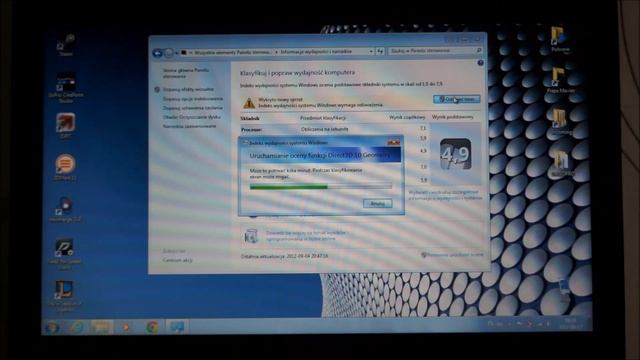This screenshot has width=640, height=360.
Task: Open Dopasuj ustawienia zasilania link
Action: click(193, 108)
